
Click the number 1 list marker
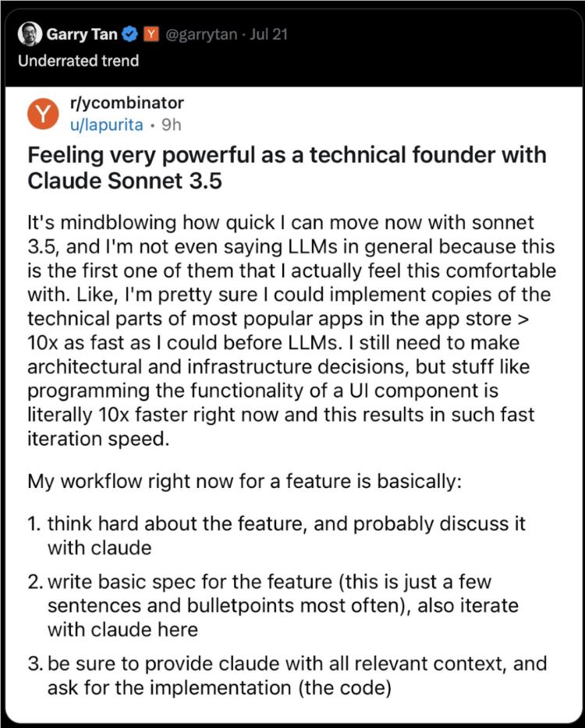click(x=34, y=524)
